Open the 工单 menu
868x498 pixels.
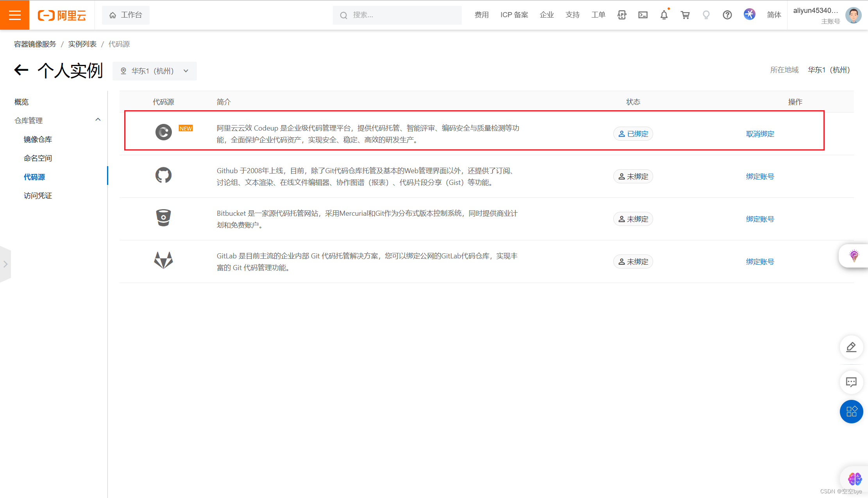click(x=598, y=15)
